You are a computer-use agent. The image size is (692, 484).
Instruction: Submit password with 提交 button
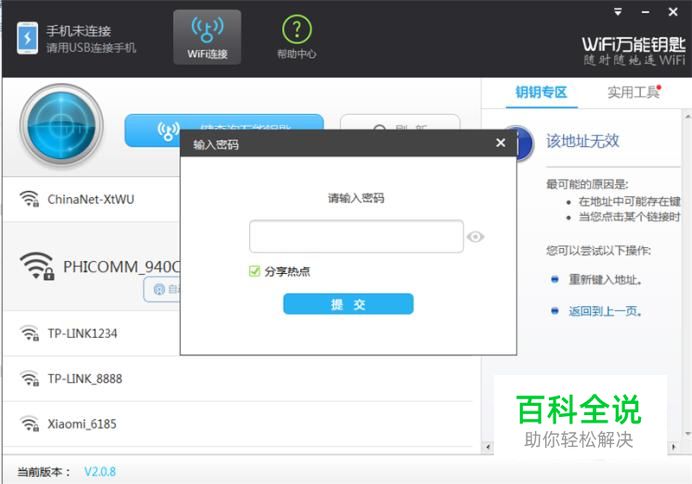click(348, 304)
